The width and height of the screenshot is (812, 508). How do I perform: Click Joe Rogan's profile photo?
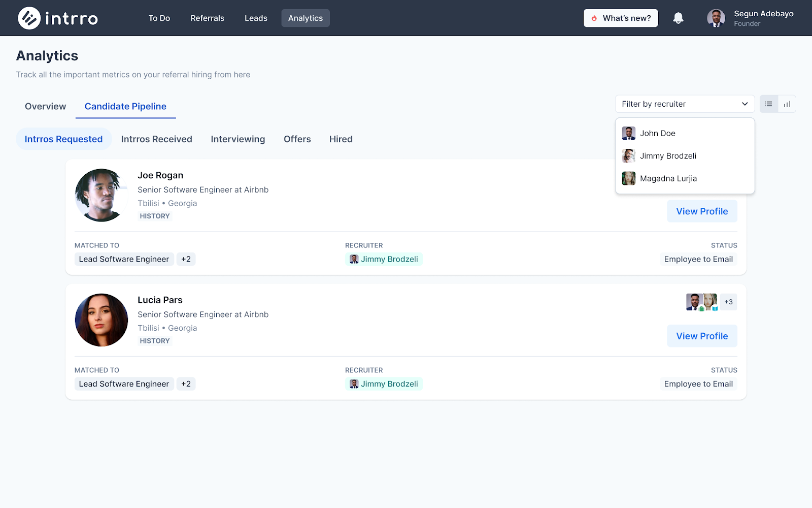(101, 195)
